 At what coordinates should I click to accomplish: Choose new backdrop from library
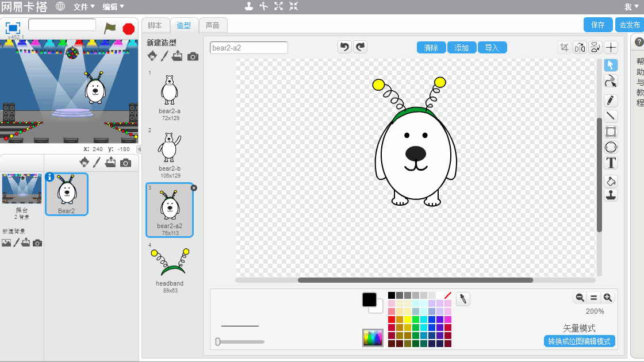point(6,243)
